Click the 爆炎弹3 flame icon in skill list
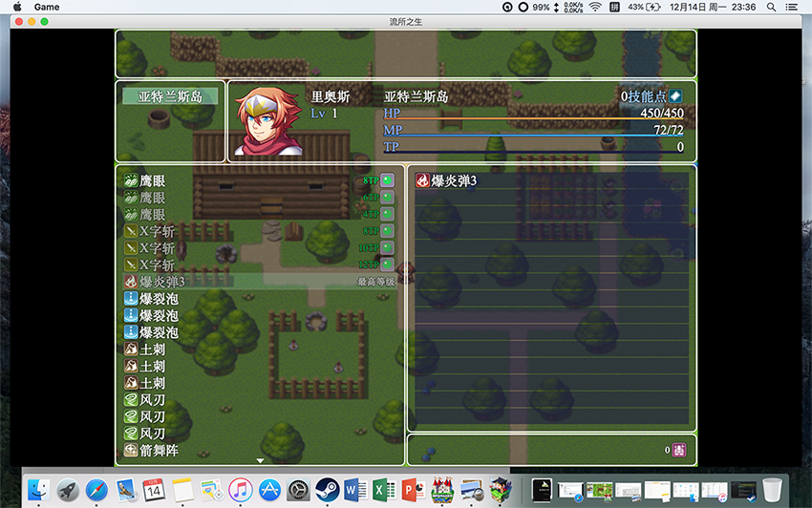Image resolution: width=812 pixels, height=508 pixels. click(131, 282)
